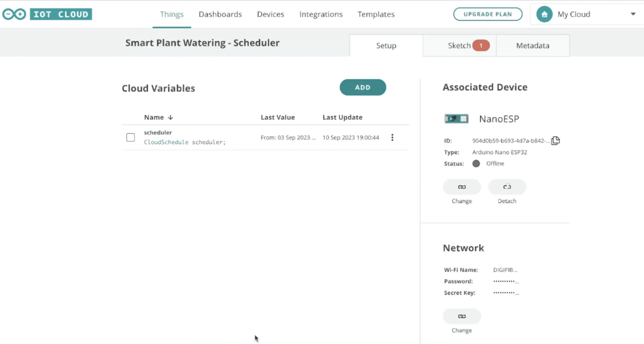Viewport: 644px width, 344px height.
Task: Click the My Cloud home icon
Action: (544, 14)
